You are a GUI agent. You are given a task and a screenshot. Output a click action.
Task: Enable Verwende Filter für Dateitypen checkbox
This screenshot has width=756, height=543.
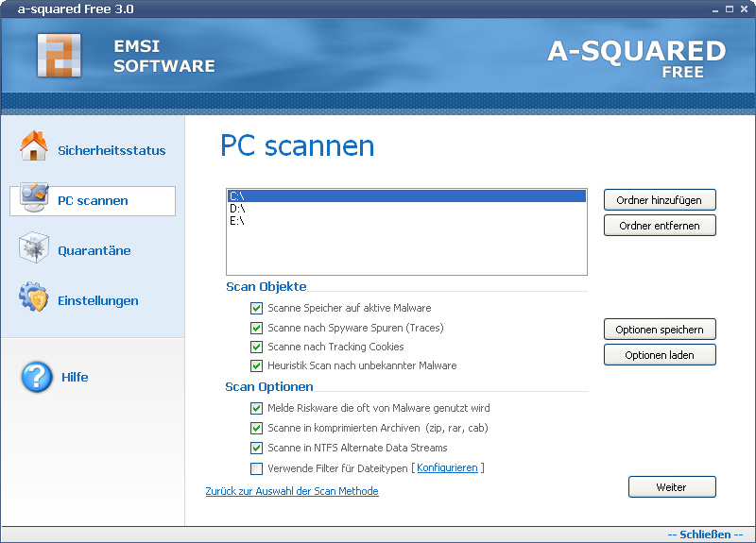click(256, 468)
